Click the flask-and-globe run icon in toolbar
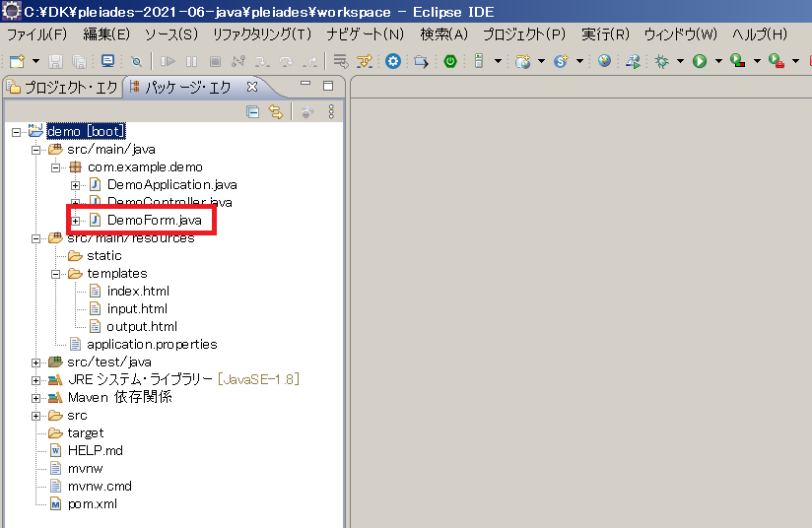 633,61
